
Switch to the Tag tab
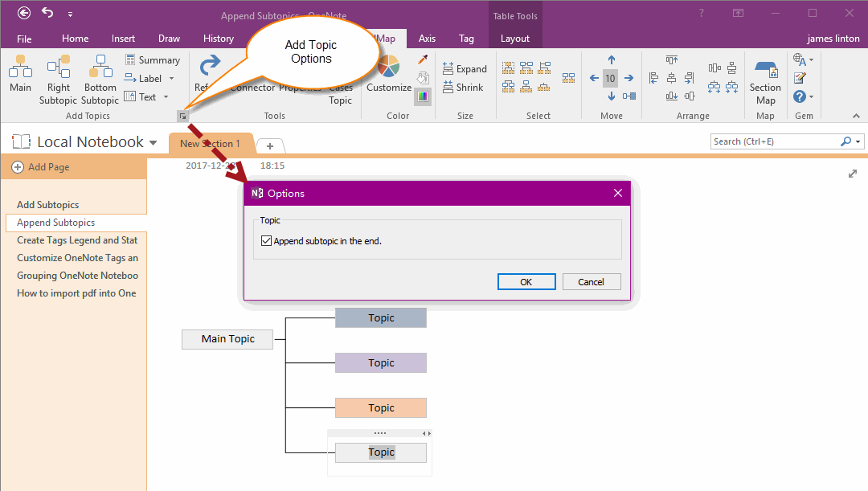[x=466, y=39]
